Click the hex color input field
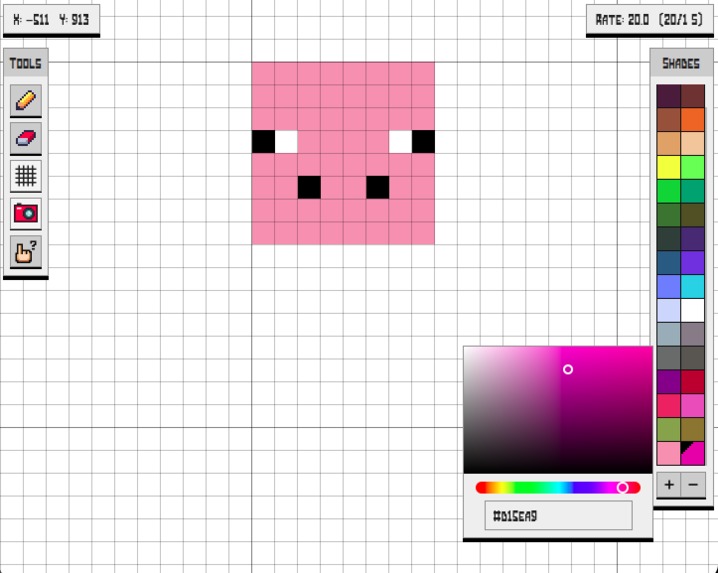718x573 pixels. 558,515
